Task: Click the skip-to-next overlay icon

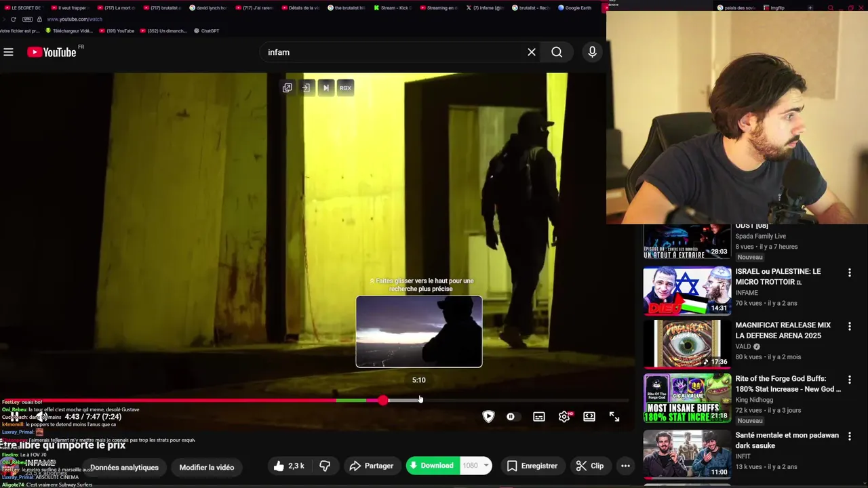Action: coord(326,87)
